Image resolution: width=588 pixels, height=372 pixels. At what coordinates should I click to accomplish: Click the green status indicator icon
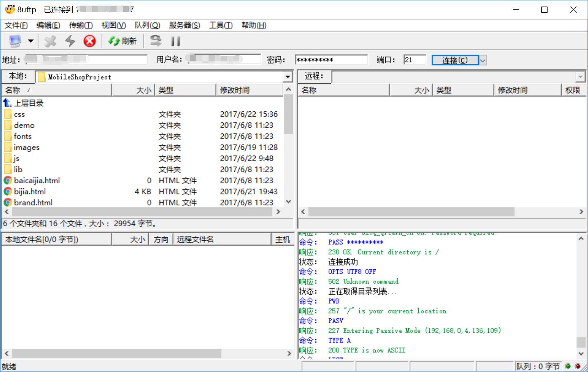click(568, 366)
